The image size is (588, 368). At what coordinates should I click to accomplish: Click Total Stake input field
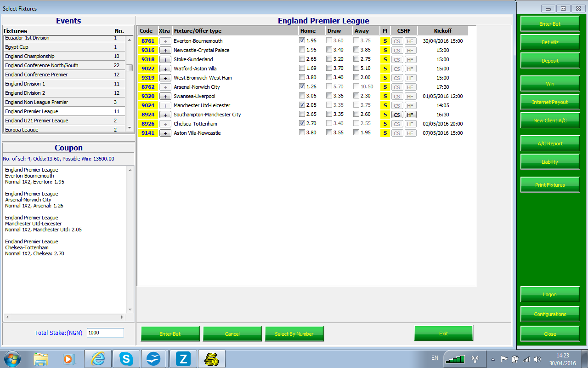(x=105, y=333)
